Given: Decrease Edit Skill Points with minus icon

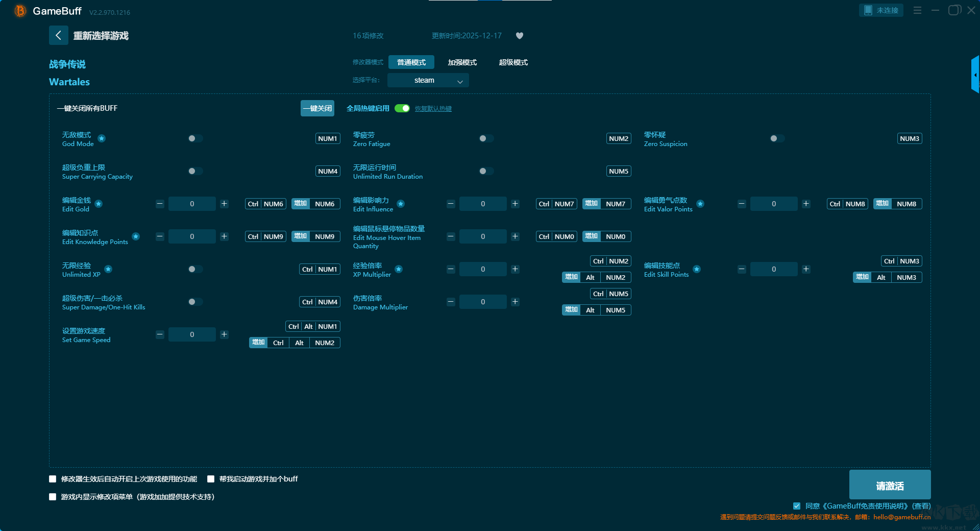Looking at the screenshot, I should click(742, 269).
